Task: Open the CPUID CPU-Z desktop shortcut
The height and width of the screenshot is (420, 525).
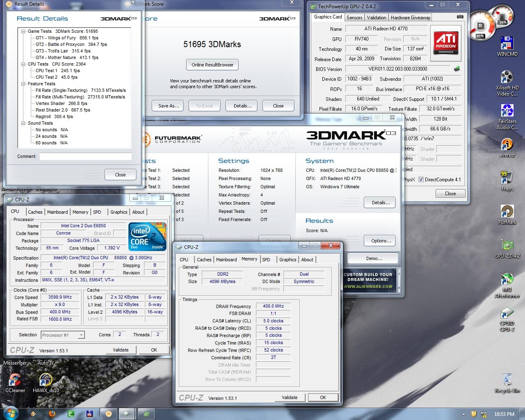Action: point(507,319)
